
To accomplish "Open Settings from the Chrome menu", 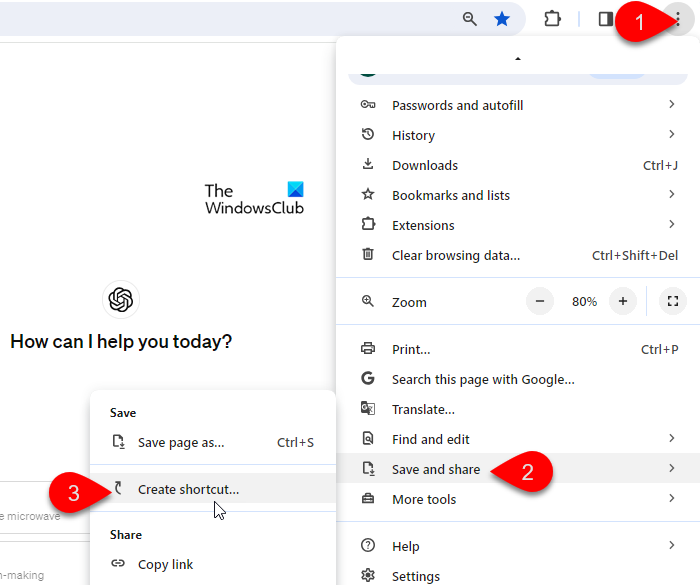I will (416, 576).
